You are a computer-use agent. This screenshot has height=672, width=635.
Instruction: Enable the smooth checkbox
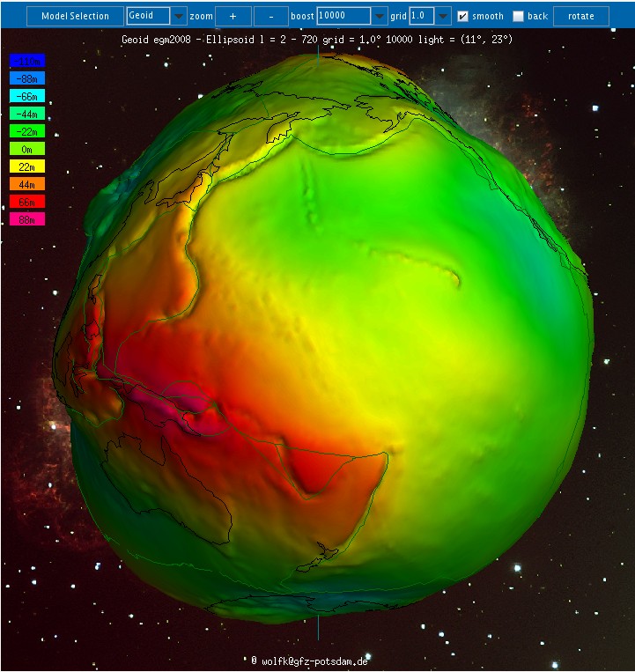click(463, 16)
